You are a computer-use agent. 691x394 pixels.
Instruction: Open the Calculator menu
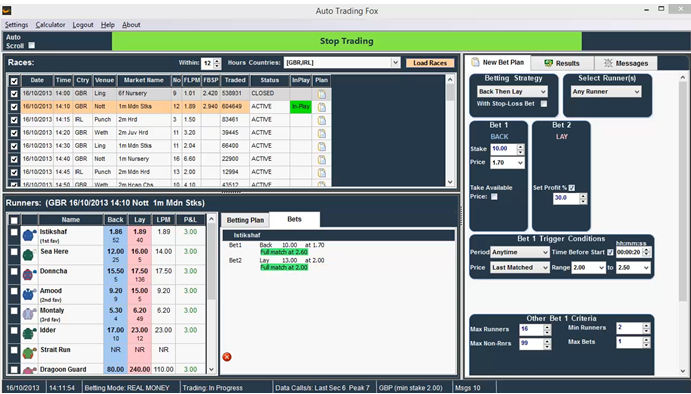(x=50, y=25)
